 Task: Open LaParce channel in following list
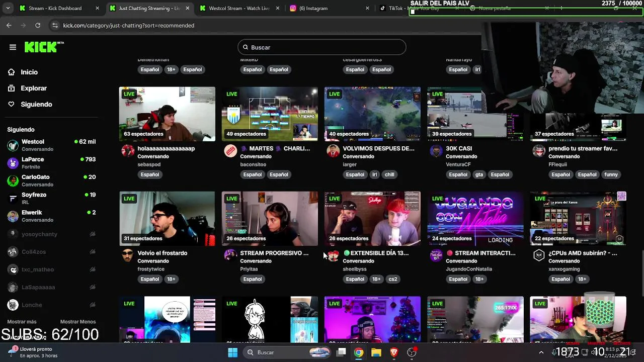51,163
